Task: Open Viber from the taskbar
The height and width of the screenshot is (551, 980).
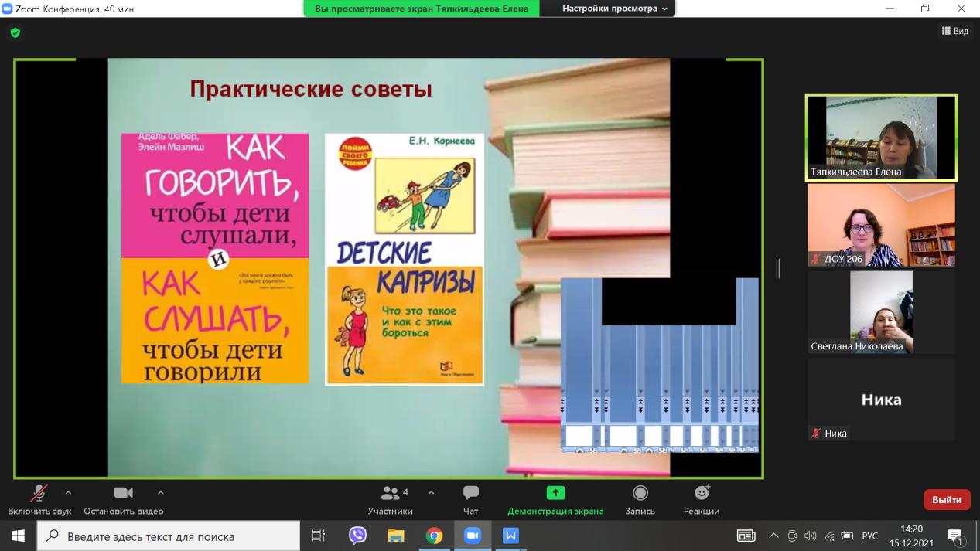Action: [357, 536]
